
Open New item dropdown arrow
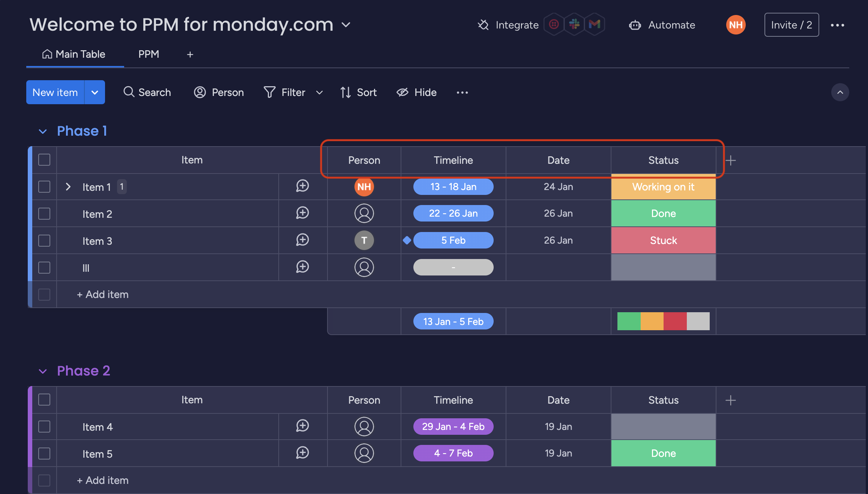(95, 92)
